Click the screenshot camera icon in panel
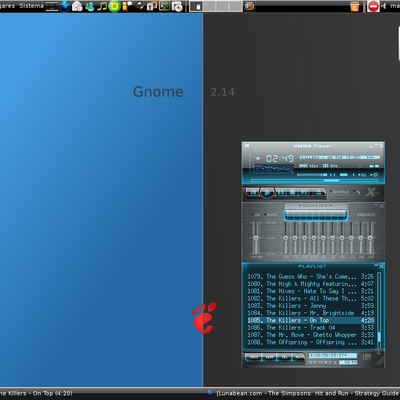This screenshot has width=400, height=400. coord(177,6)
